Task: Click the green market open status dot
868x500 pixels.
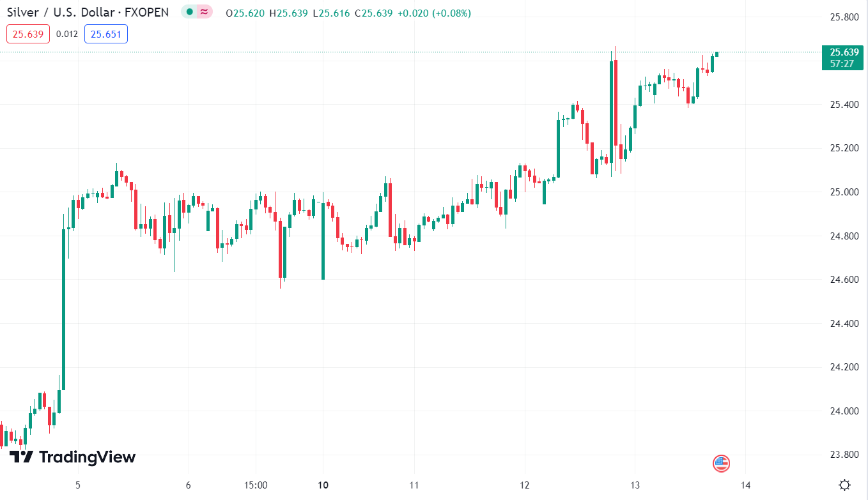Action: click(189, 12)
